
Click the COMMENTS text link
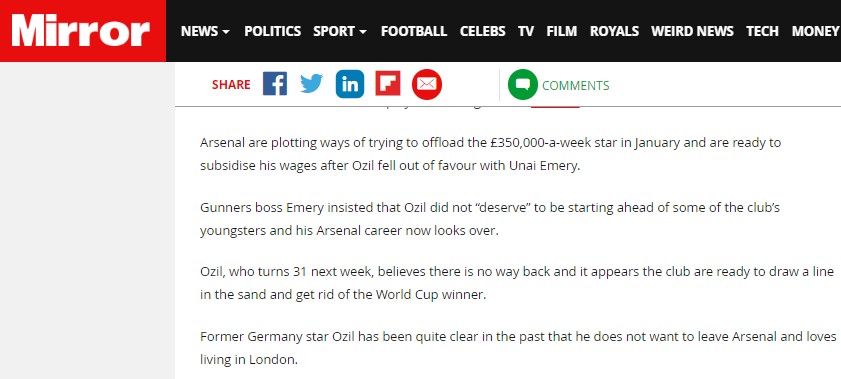pos(576,85)
